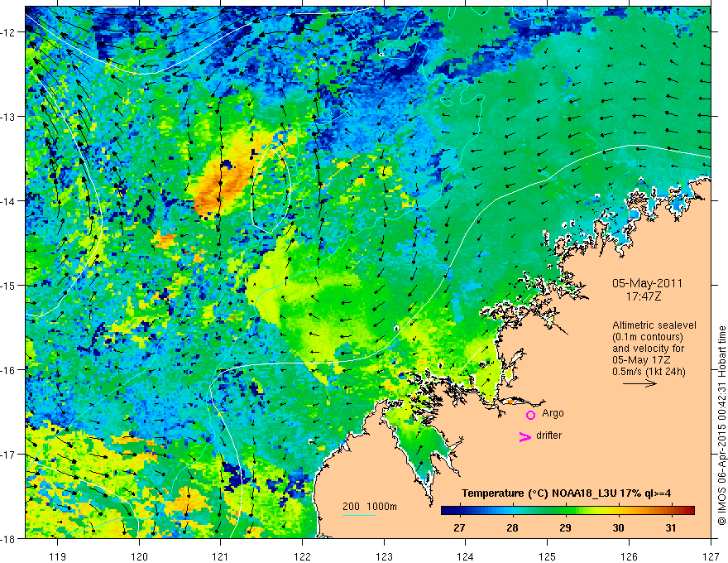Click the 126 longitude axis label
Viewport: 728px width, 563px height.
(629, 556)
